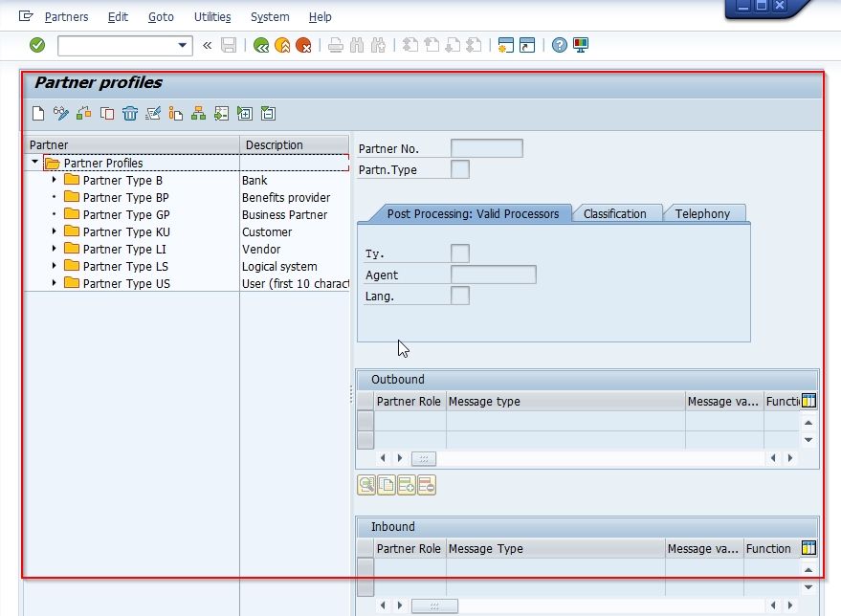The width and height of the screenshot is (841, 616).
Task: Click the Copy partner profile icon
Action: (x=107, y=114)
